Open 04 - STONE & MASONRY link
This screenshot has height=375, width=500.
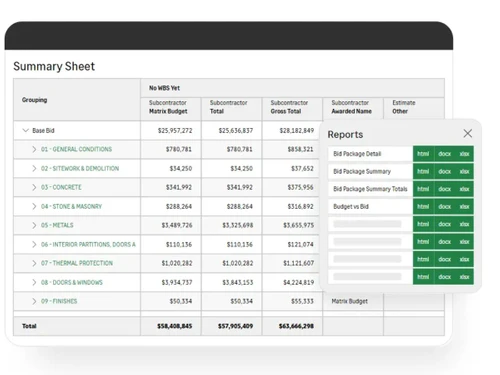(x=71, y=206)
